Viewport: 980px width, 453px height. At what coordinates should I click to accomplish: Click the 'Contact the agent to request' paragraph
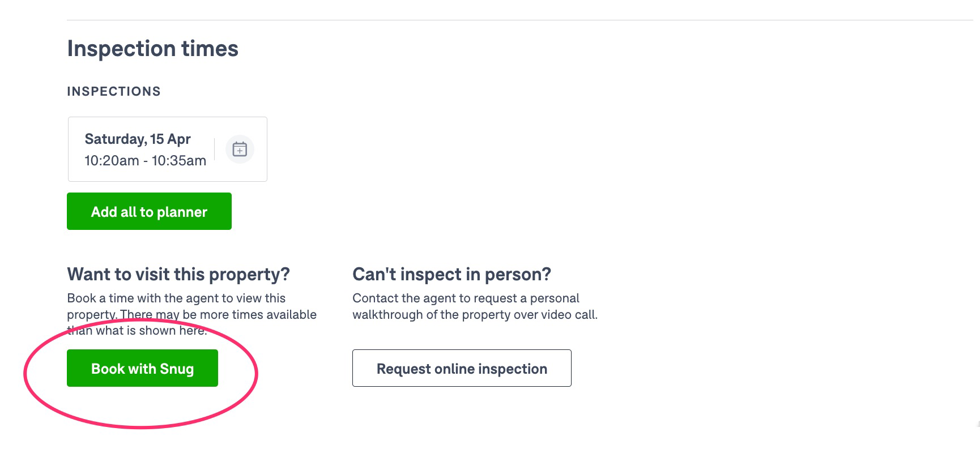(475, 306)
